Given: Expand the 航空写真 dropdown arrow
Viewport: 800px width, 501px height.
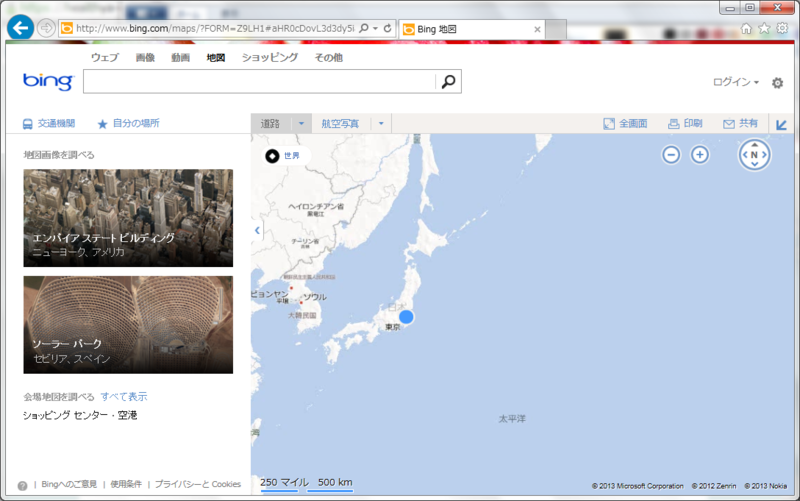Looking at the screenshot, I should pyautogui.click(x=381, y=123).
